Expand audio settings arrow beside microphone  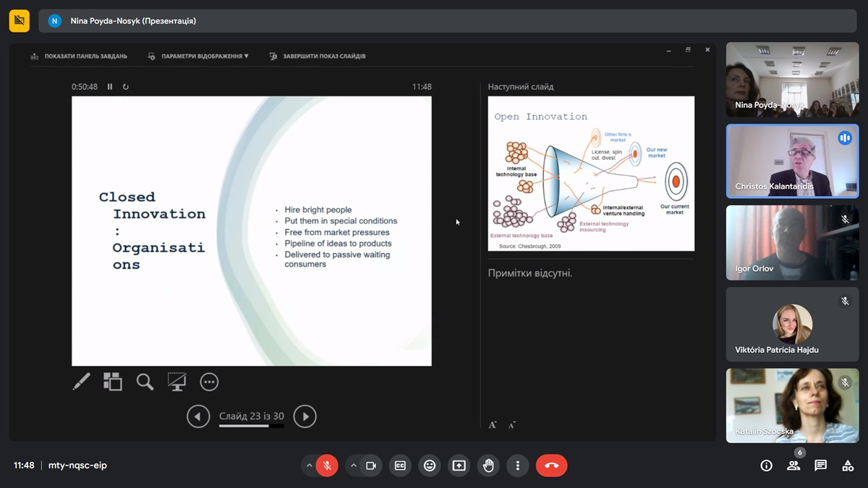coord(310,466)
